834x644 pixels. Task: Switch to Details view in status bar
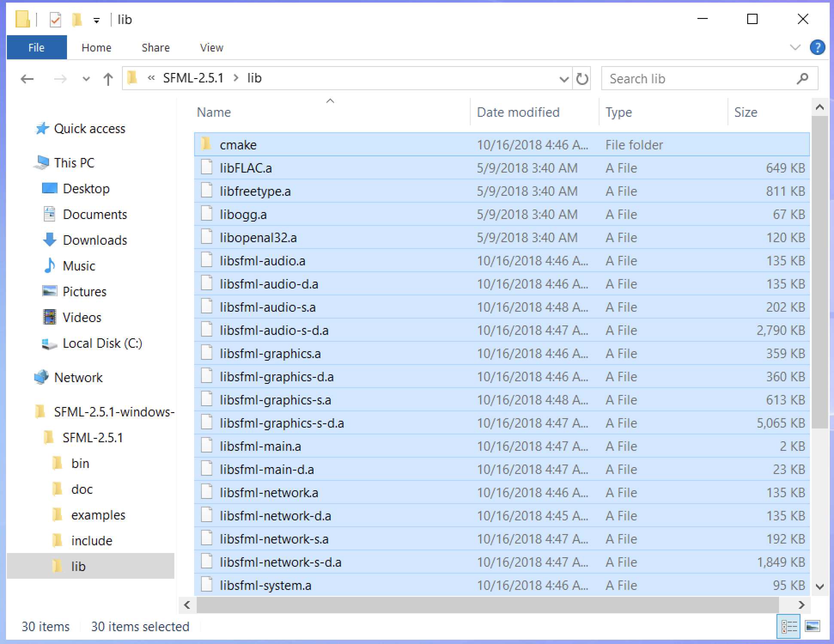tap(789, 627)
